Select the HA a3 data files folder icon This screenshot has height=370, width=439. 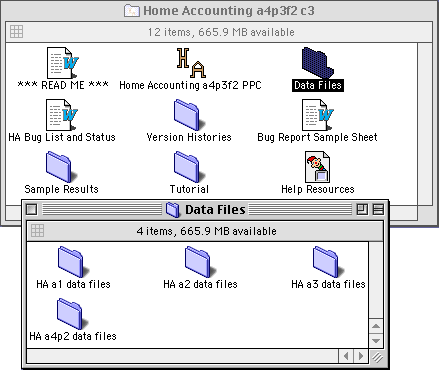click(328, 262)
